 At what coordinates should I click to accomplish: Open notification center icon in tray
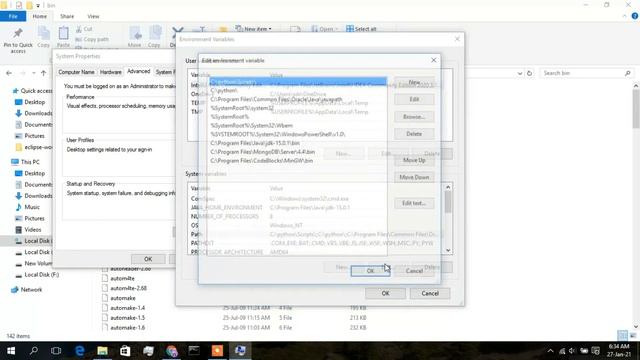(x=596, y=351)
